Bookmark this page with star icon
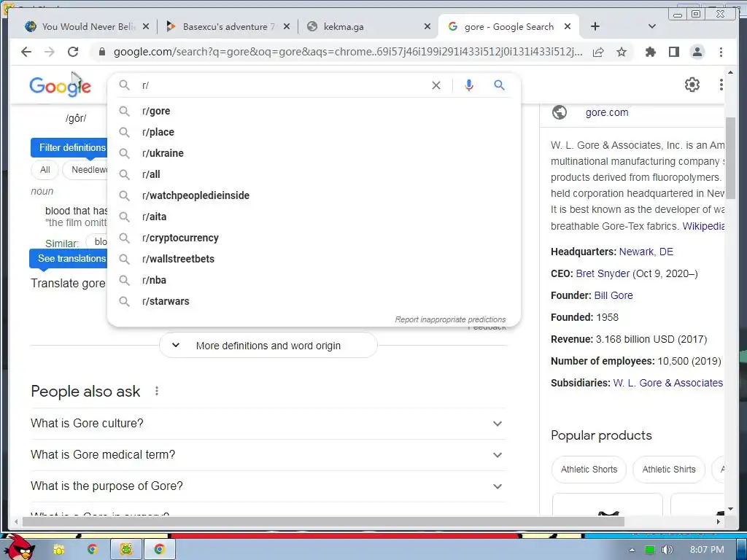 (622, 52)
